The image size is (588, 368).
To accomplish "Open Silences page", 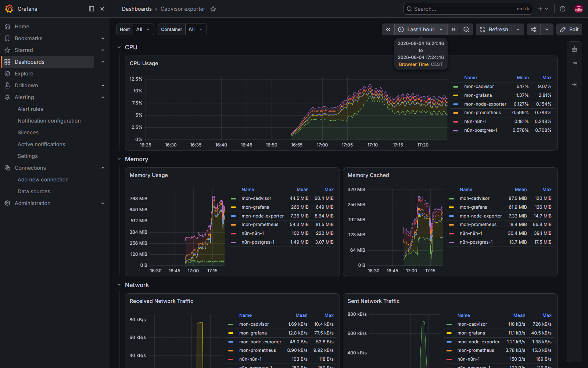I will point(28,132).
